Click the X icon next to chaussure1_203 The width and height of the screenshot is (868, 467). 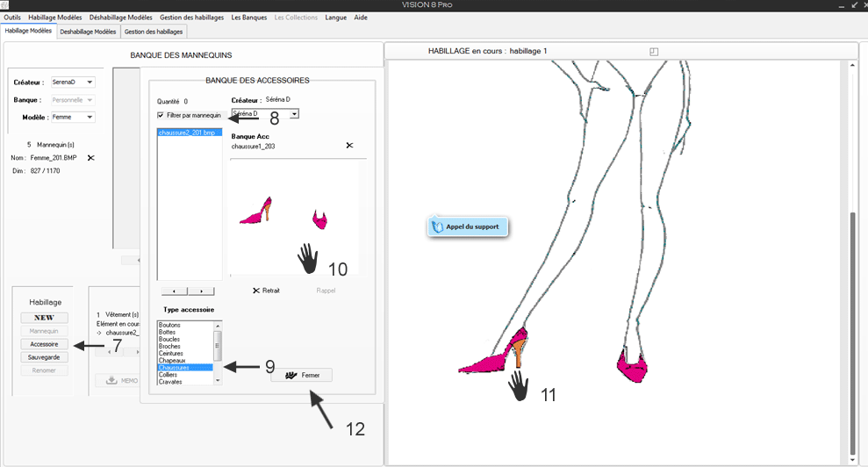(349, 146)
